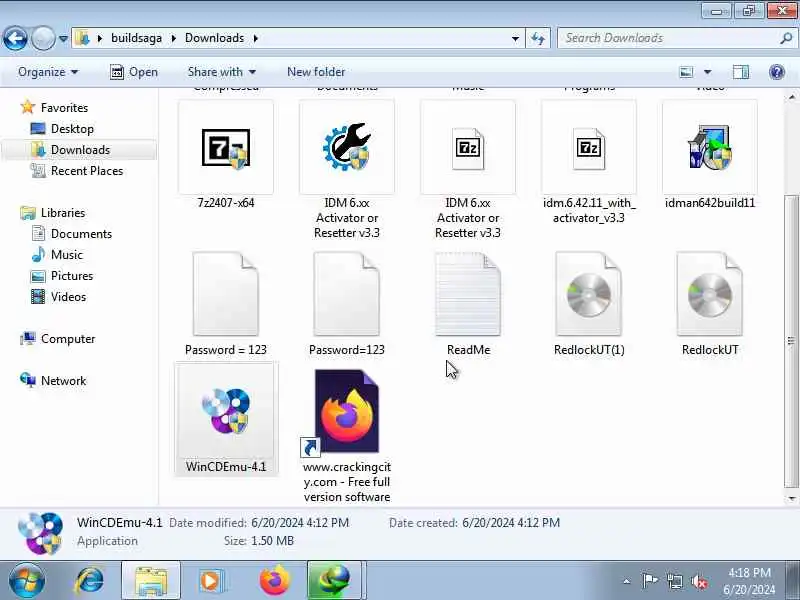Expand the arrow after Downloads in path
The height and width of the screenshot is (600, 800).
pyautogui.click(x=256, y=38)
